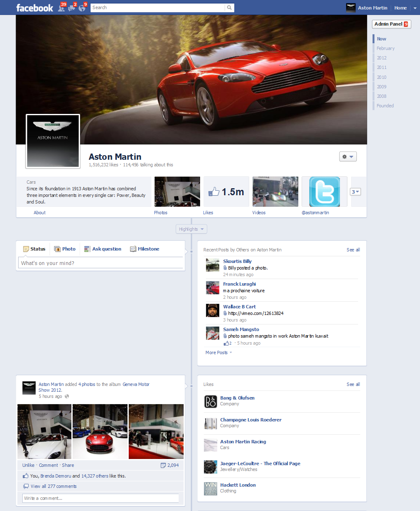The height and width of the screenshot is (511, 420).
Task: Open the gear settings dropdown on page
Action: click(x=347, y=157)
